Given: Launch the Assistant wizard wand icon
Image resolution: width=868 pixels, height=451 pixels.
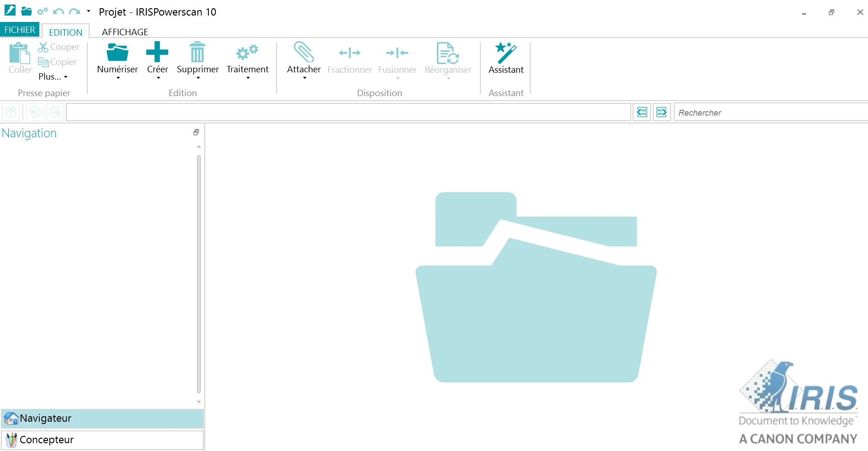Looking at the screenshot, I should point(506,52).
